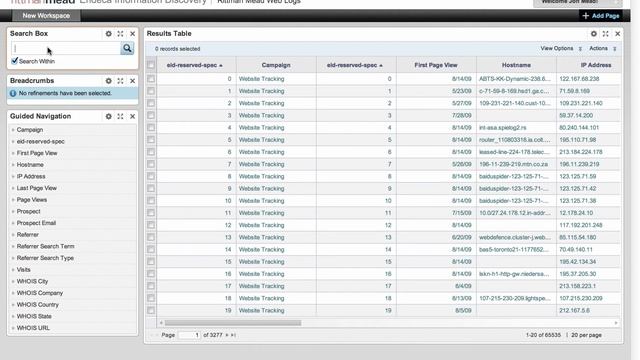Select checkbox for row 19

pos(151,311)
